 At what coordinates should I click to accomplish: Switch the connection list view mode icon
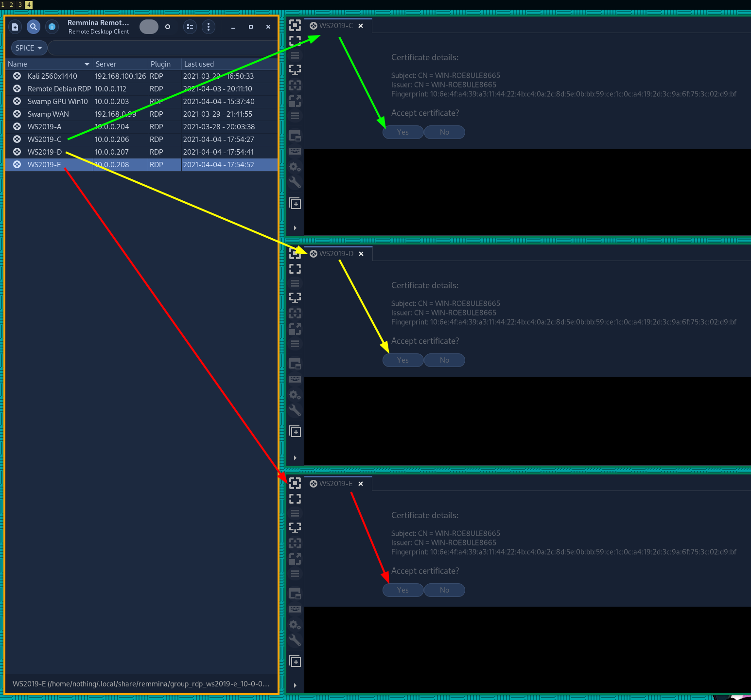pyautogui.click(x=190, y=27)
